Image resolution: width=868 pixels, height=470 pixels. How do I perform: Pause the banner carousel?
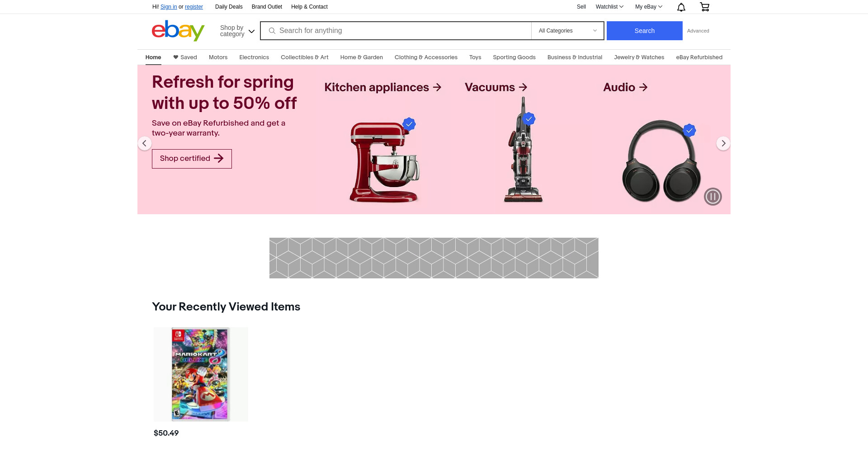tap(712, 197)
